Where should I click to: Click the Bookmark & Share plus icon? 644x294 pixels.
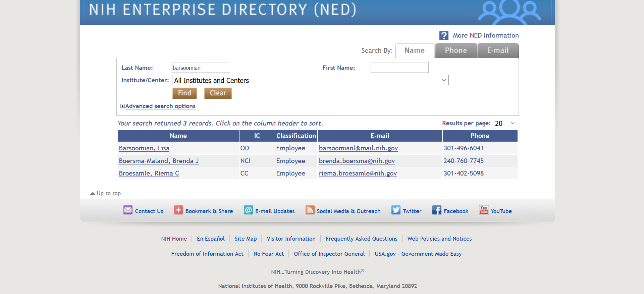178,210
